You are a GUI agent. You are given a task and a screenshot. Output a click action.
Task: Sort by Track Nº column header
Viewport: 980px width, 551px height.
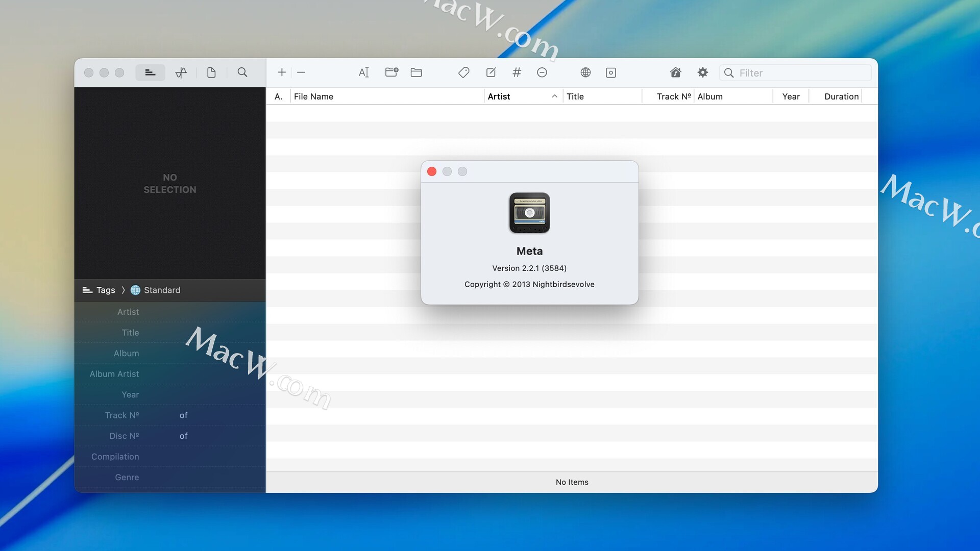point(668,96)
